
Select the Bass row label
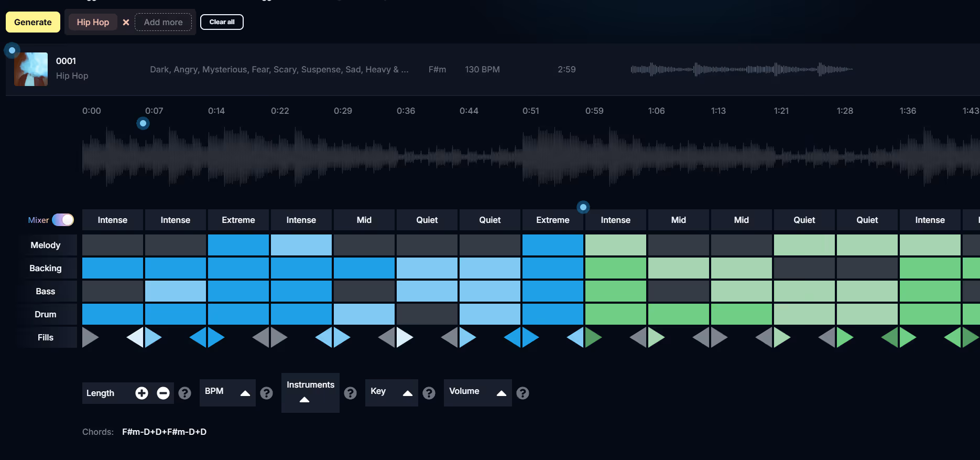(46, 291)
